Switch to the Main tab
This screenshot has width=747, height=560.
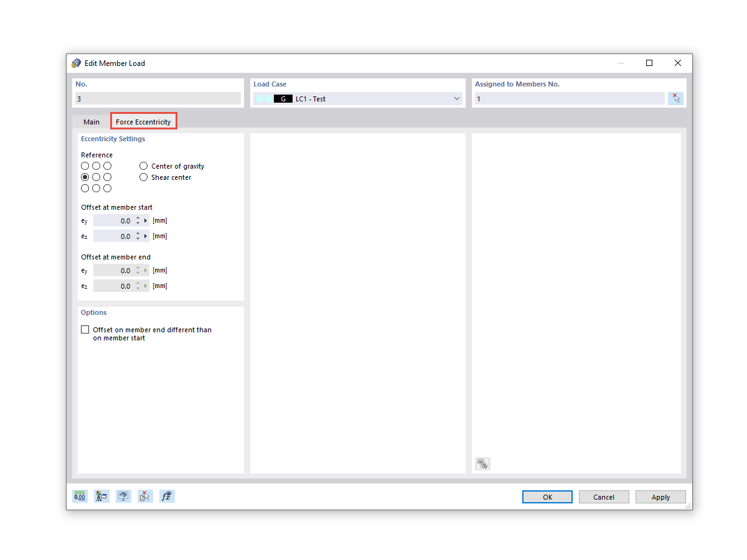click(x=92, y=122)
